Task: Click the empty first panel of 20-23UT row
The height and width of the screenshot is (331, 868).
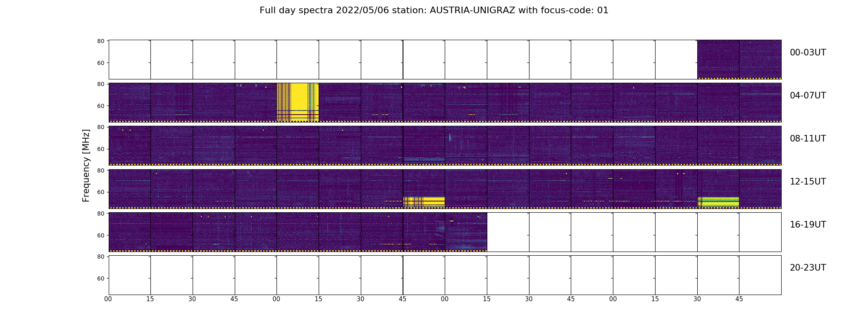Action: [x=130, y=275]
